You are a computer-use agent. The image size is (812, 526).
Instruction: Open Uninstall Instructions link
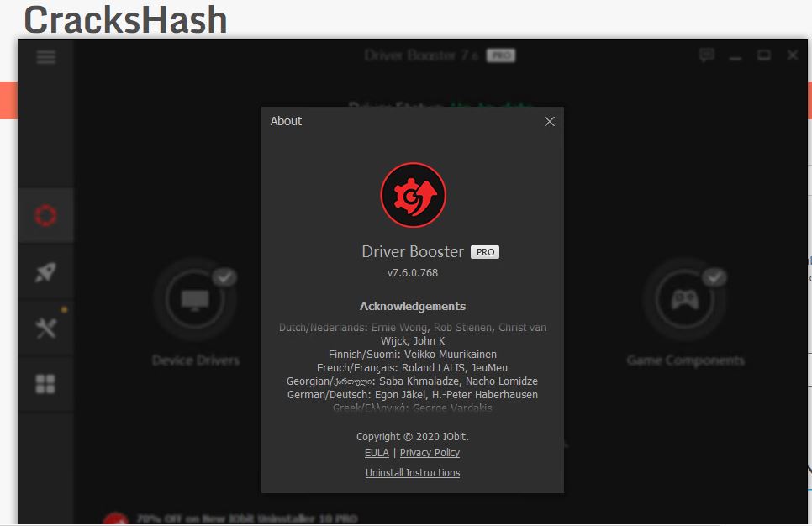(x=413, y=473)
